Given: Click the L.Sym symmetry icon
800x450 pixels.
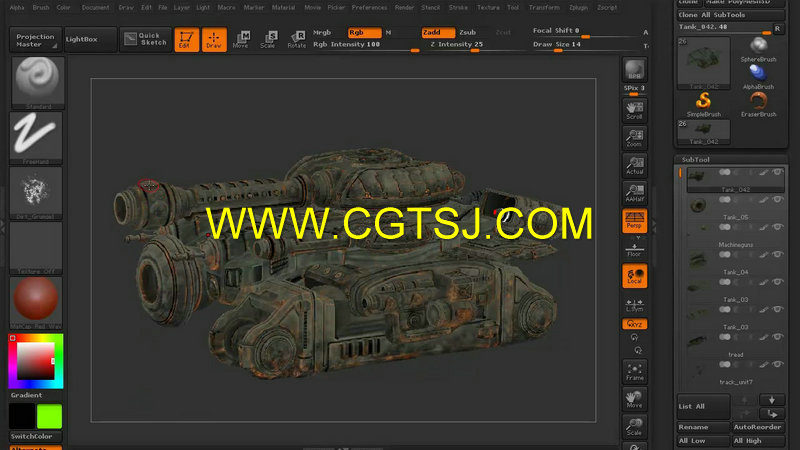Looking at the screenshot, I should pos(634,305).
